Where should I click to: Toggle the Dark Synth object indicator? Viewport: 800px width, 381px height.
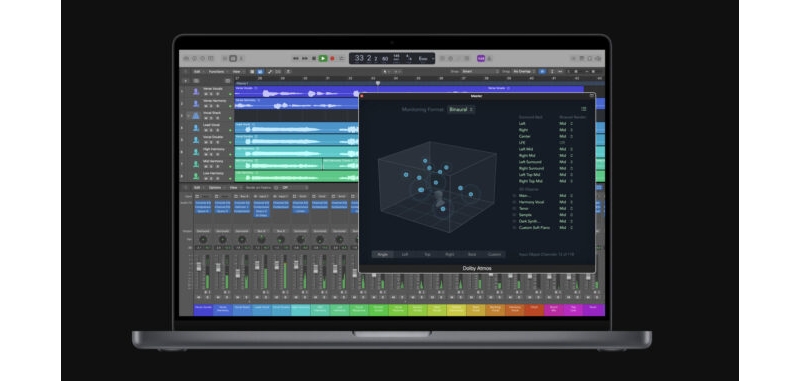(x=514, y=221)
